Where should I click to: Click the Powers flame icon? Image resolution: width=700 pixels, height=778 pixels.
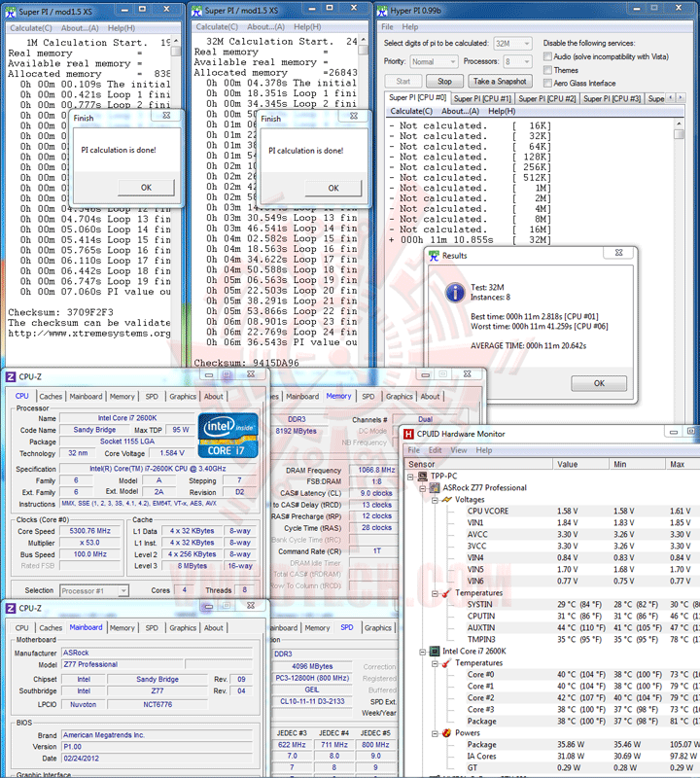[446, 733]
